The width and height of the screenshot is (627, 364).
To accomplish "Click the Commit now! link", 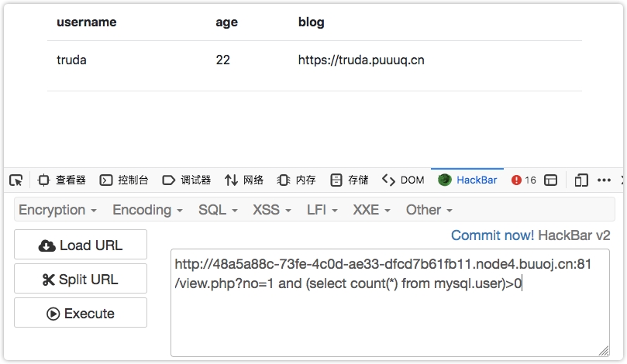I will tap(492, 235).
